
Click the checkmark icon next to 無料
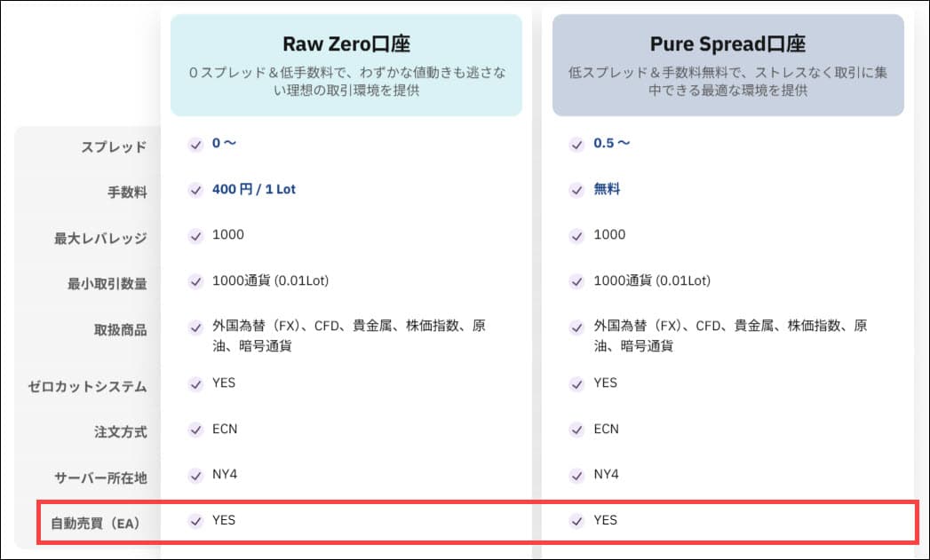[x=577, y=190]
